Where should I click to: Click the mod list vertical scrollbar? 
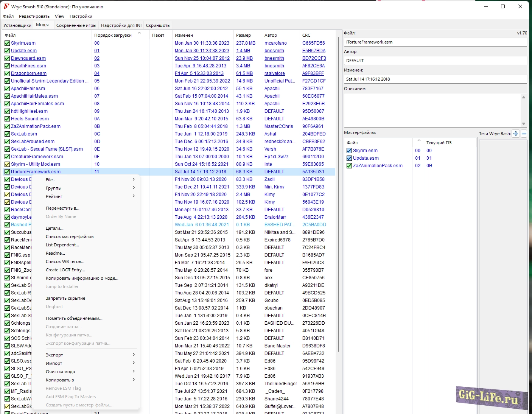338,189
